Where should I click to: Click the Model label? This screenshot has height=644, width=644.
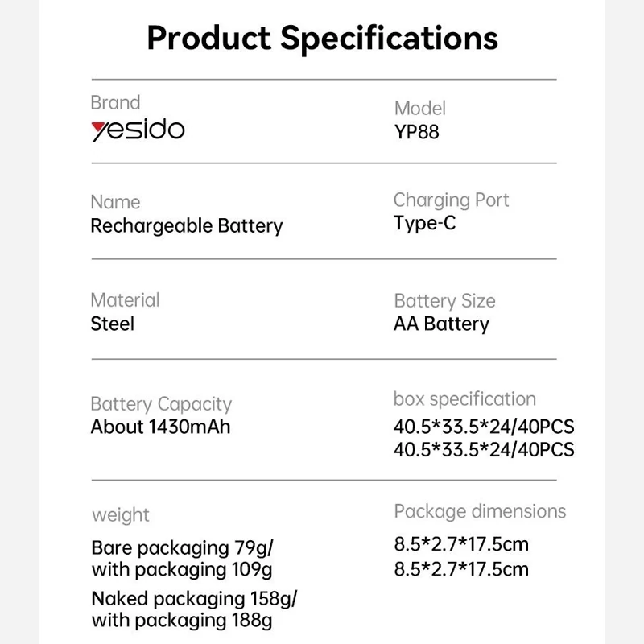click(419, 108)
